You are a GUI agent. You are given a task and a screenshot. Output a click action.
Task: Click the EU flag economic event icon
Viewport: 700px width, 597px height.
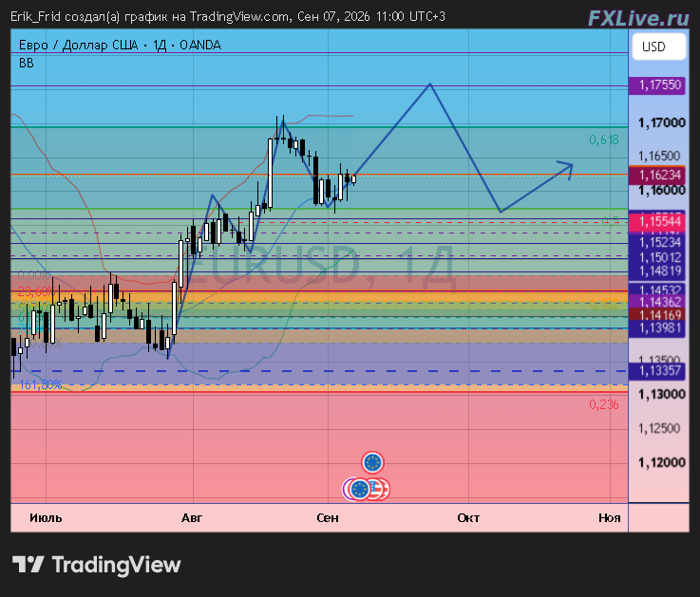[x=372, y=462]
